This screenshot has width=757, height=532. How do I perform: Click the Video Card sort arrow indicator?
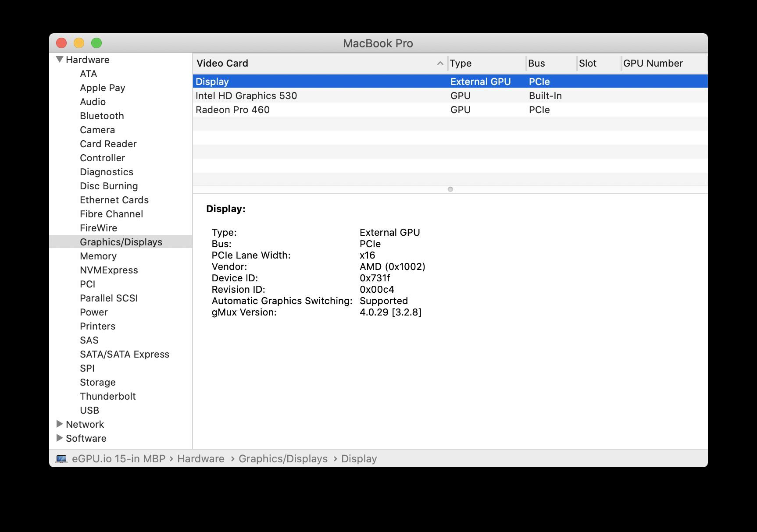point(440,64)
